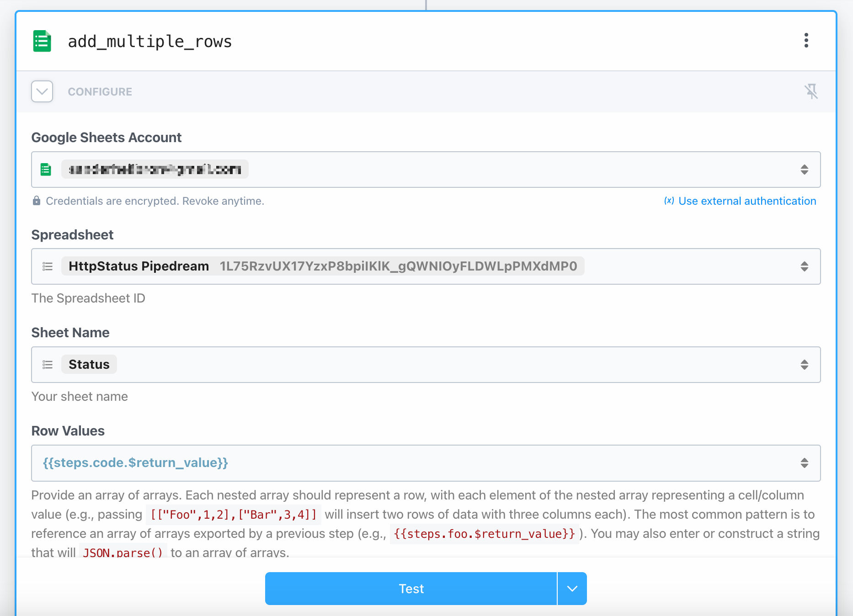Open the Row Values selector arrows
The image size is (853, 616).
tap(805, 463)
